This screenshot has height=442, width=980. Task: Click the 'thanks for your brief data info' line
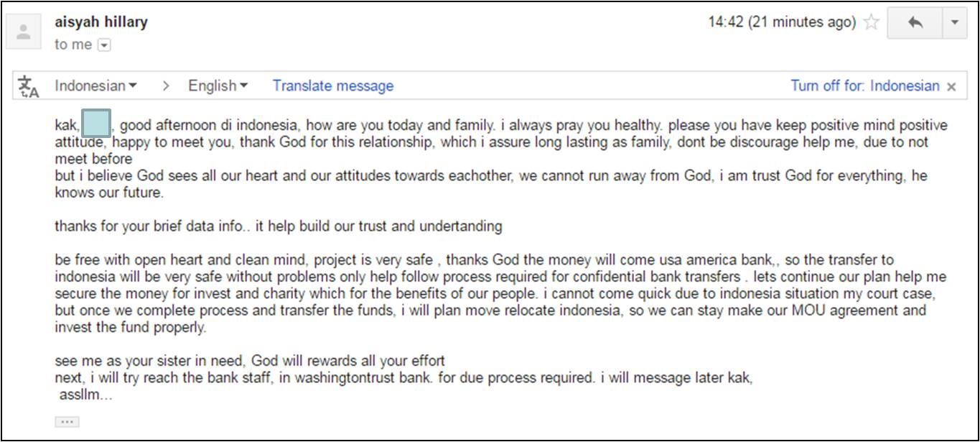pos(278,226)
